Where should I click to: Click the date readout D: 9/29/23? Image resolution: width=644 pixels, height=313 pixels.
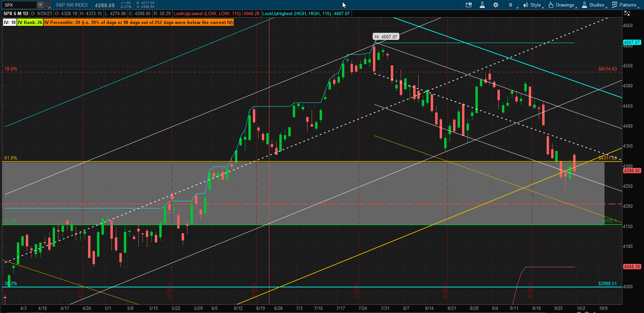tap(42, 13)
